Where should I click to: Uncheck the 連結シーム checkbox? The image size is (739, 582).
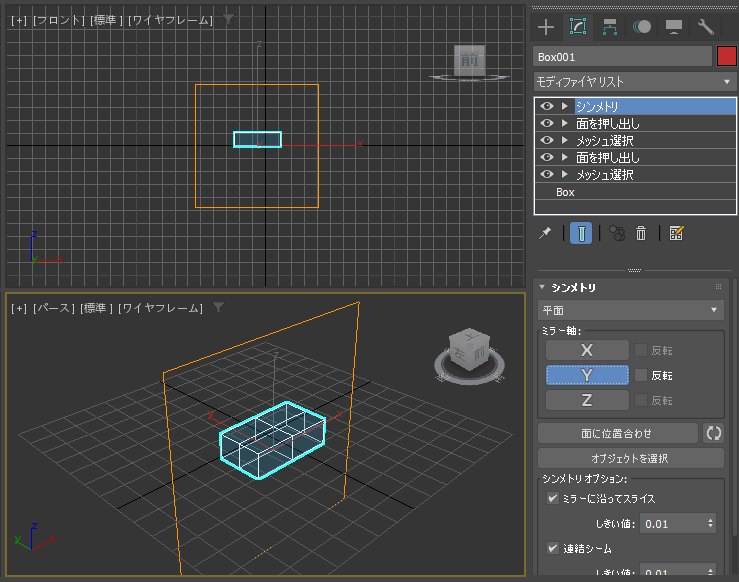coord(552,548)
